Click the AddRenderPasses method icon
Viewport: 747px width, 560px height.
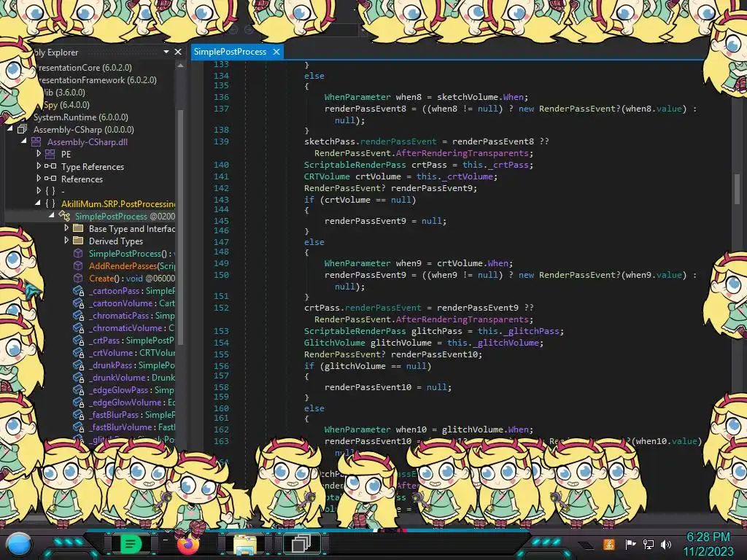pyautogui.click(x=78, y=265)
